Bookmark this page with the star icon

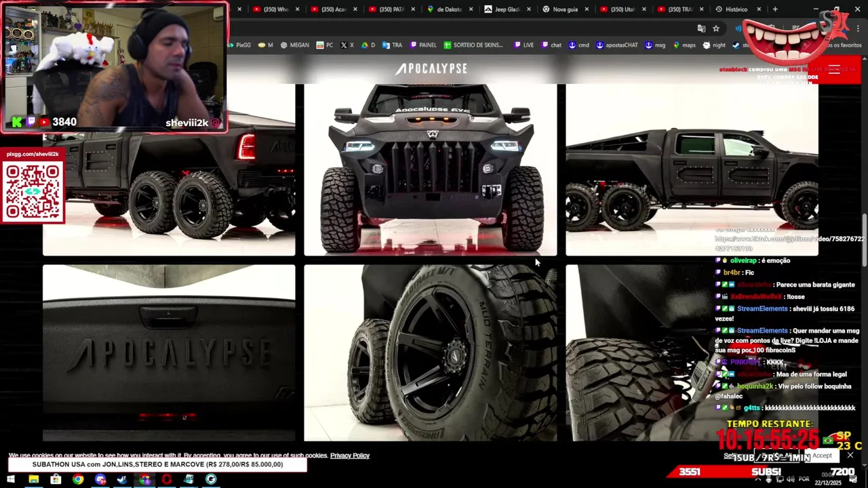(716, 28)
